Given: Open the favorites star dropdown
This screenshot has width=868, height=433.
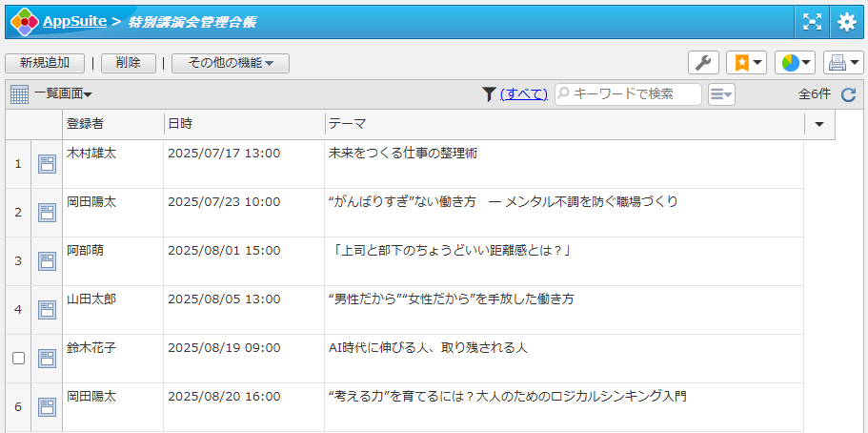Looking at the screenshot, I should [746, 63].
